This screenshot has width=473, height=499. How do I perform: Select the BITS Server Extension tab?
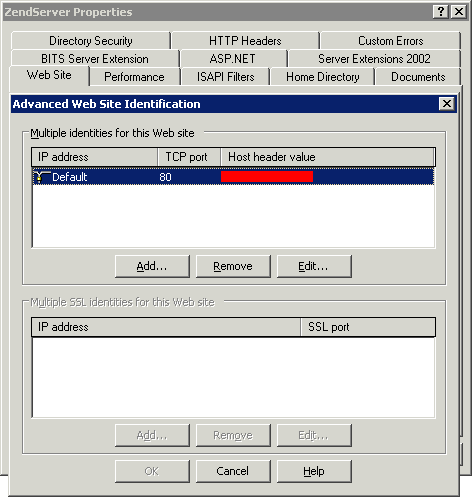click(x=95, y=59)
